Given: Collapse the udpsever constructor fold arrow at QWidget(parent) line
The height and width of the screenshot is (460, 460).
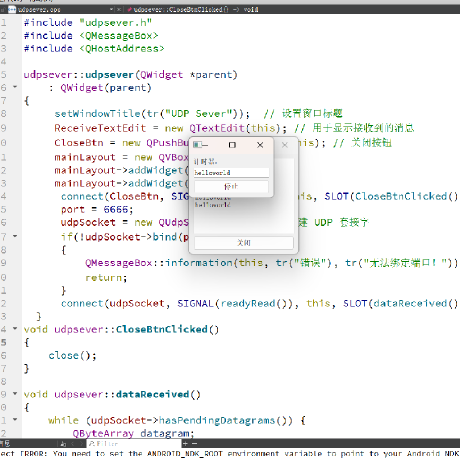Looking at the screenshot, I should click(x=15, y=87).
